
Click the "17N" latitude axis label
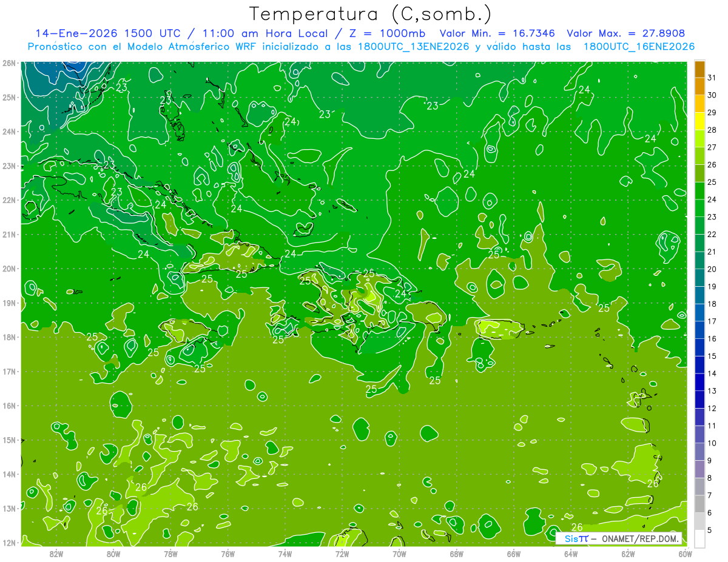coord(8,371)
